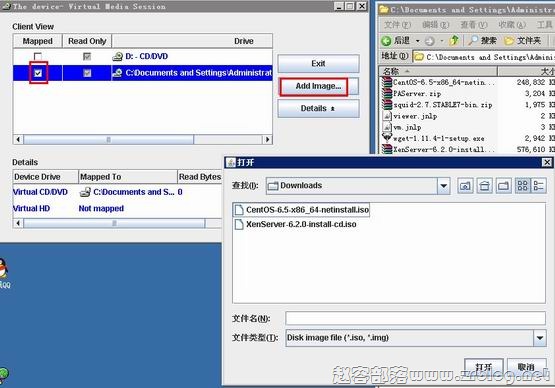Open the 文件(F) menu in Explorer
This screenshot has height=388, width=555.
tap(397, 24)
